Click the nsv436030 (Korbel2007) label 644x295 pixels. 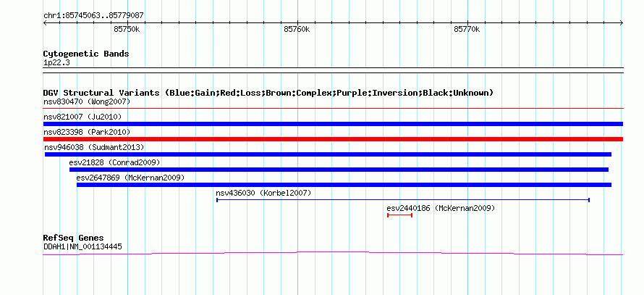(263, 193)
